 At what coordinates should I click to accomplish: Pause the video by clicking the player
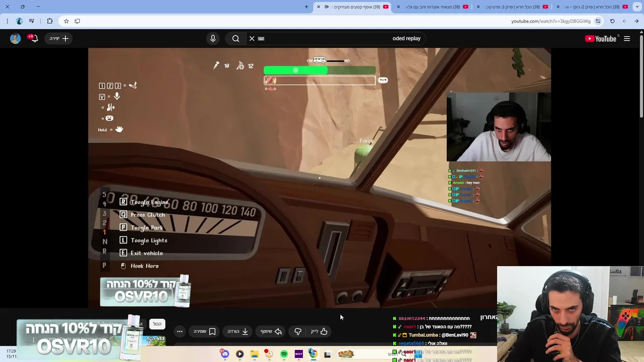point(319,177)
